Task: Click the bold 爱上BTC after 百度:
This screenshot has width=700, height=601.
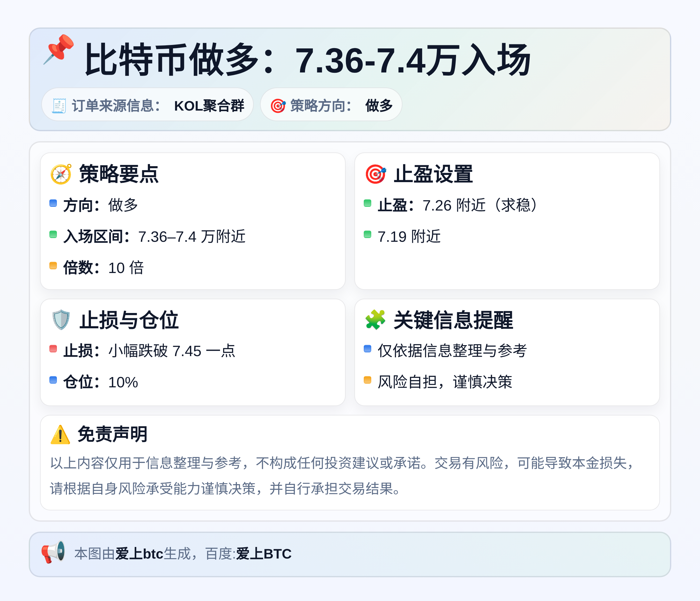Action: click(x=264, y=554)
